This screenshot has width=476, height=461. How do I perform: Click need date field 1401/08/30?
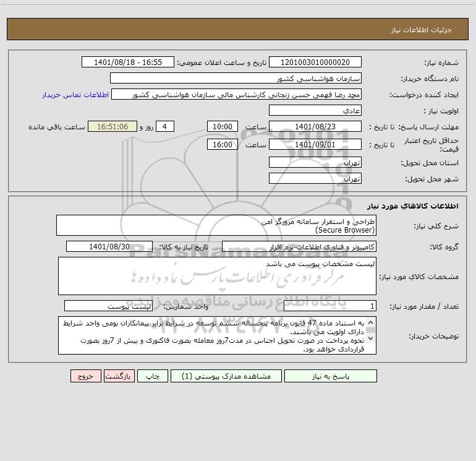point(109,246)
